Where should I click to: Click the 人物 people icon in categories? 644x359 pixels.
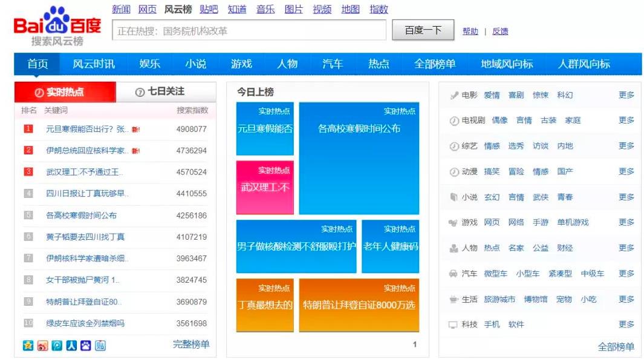(454, 248)
